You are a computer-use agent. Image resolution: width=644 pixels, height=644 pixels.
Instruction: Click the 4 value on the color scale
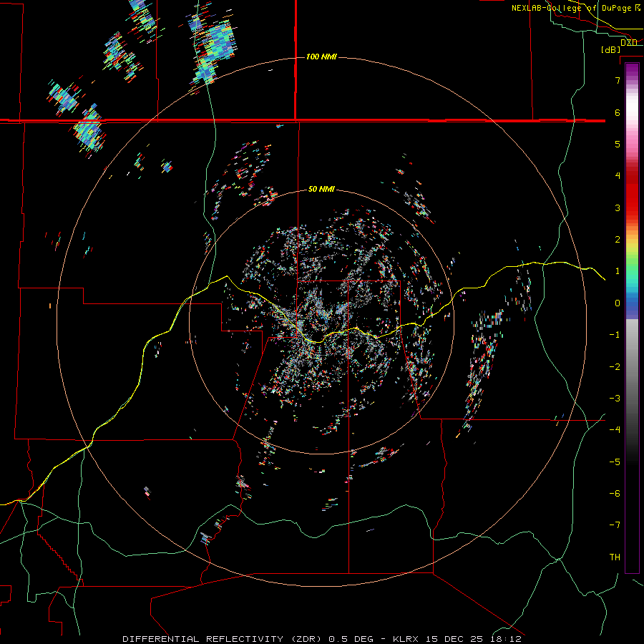(618, 176)
